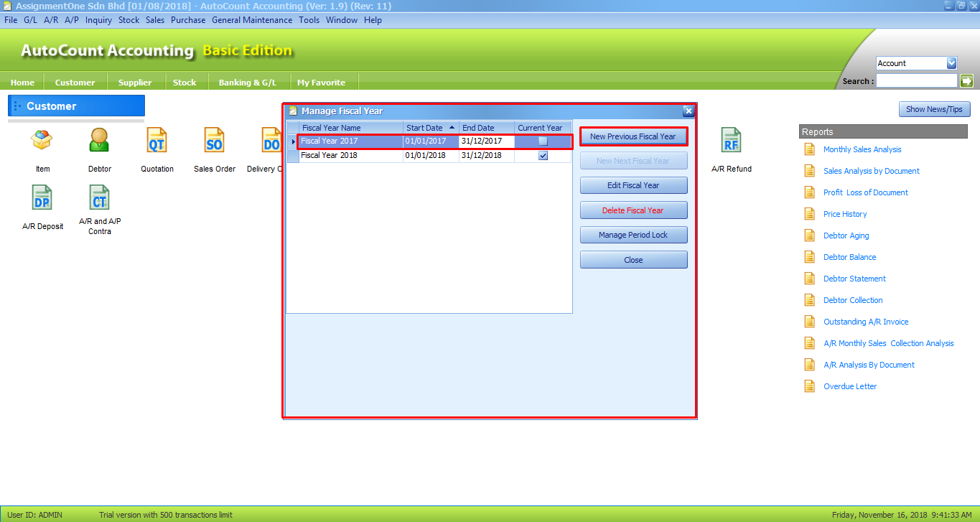Click the 01/01/2018 Start Date cell

click(431, 155)
